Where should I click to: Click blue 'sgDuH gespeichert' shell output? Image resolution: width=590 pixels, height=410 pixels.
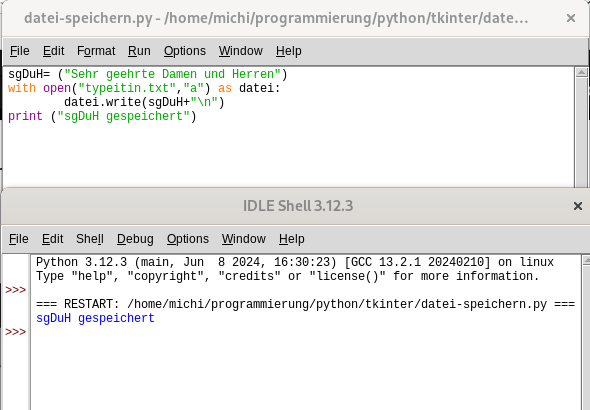pos(95,318)
